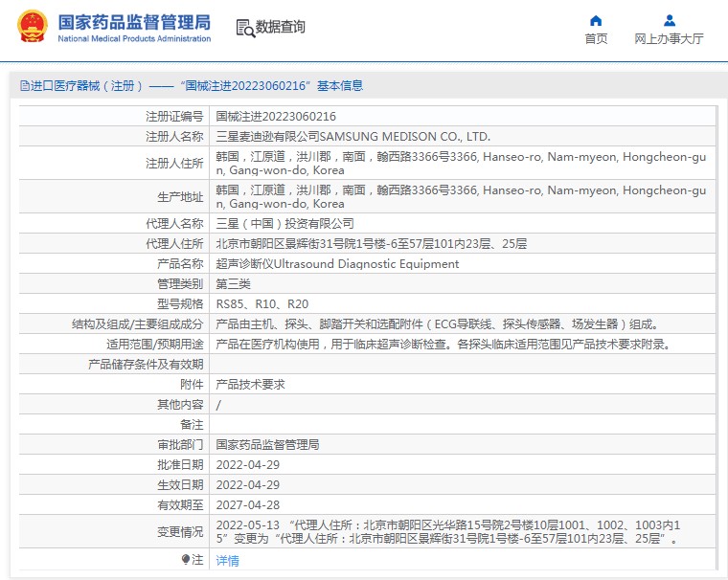Screen dimensions: 728x580
Task: Select model spec RS85、R10、R20
Action: pos(262,304)
